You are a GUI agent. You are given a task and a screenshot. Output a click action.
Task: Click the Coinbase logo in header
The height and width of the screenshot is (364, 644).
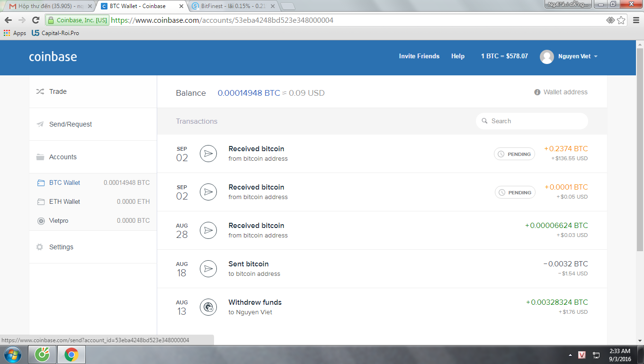coord(53,56)
